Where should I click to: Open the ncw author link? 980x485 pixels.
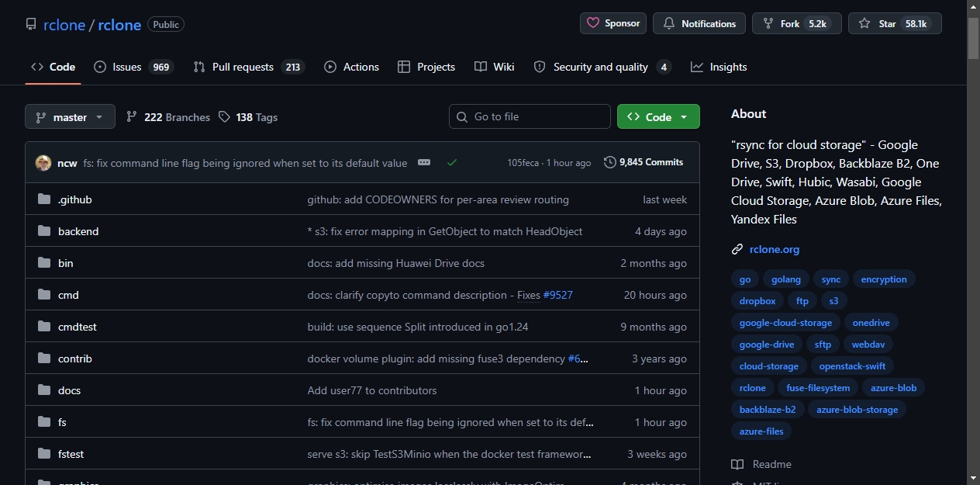point(67,163)
